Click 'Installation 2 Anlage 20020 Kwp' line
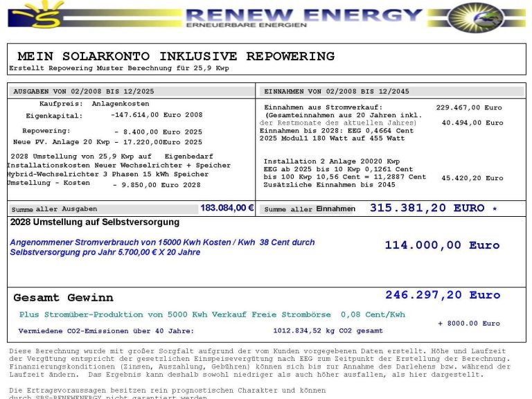This screenshot has width=532, height=399. [x=332, y=161]
